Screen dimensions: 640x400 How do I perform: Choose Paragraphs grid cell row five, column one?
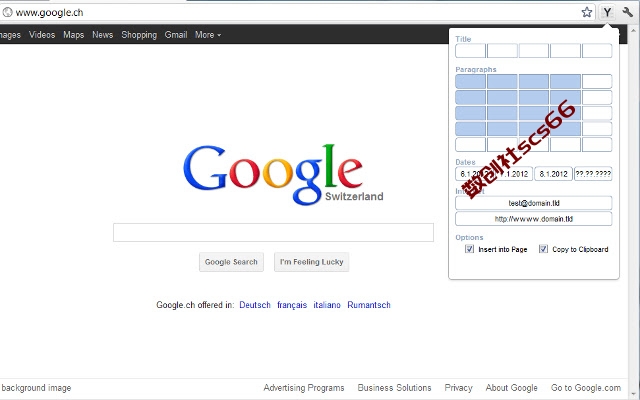coord(470,144)
